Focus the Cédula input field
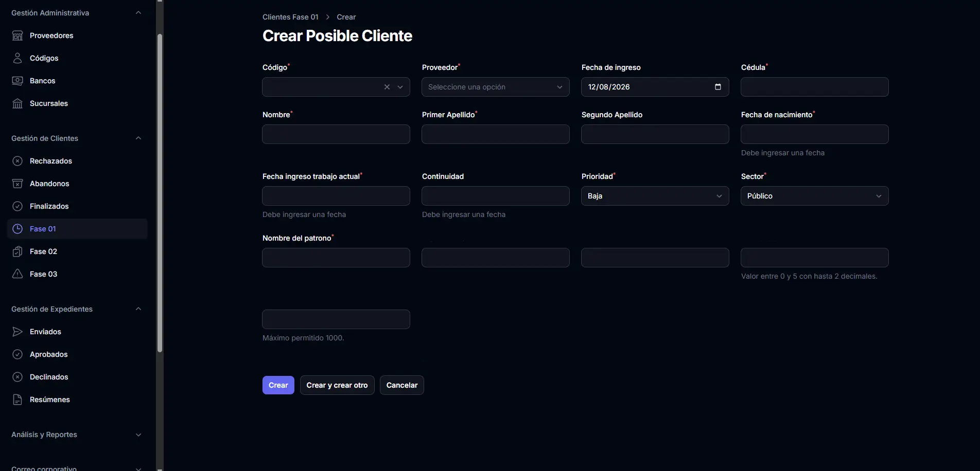 [x=815, y=87]
